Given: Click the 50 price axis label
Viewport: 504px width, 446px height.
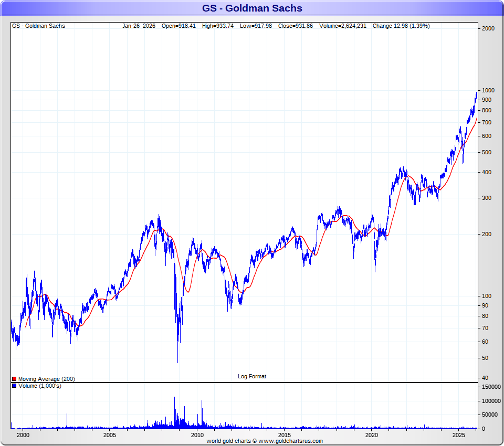Looking at the screenshot, I should pyautogui.click(x=485, y=358).
